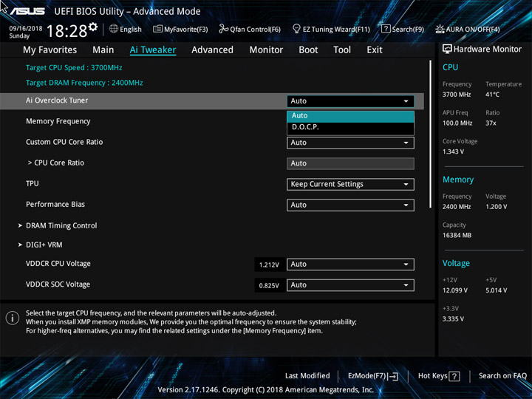
Task: Click the Version 2.17.1246 copyright text
Action: click(x=266, y=390)
